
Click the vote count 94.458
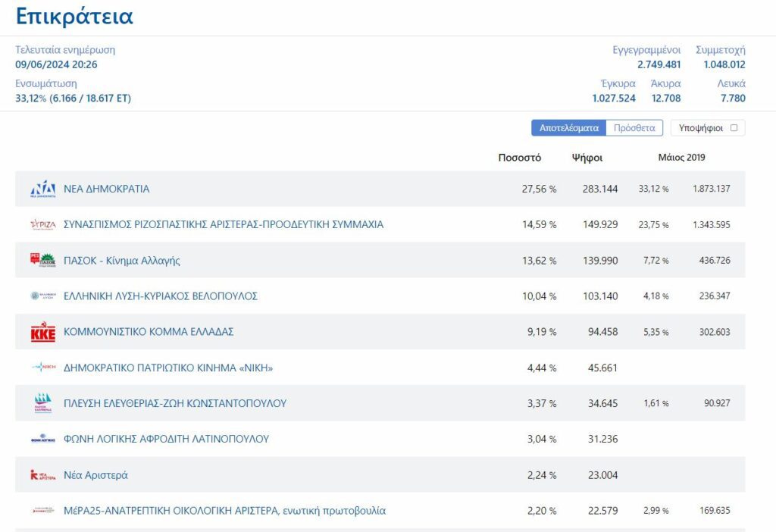(602, 332)
